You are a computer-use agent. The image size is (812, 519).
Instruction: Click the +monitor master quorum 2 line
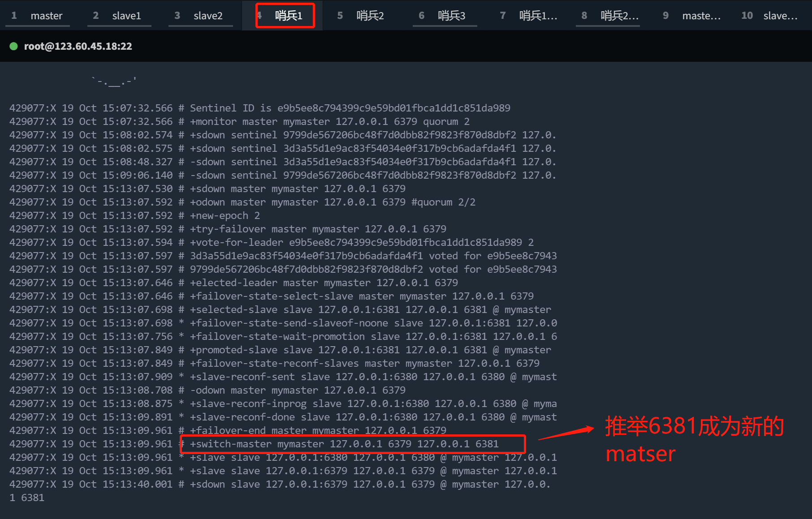coord(329,121)
